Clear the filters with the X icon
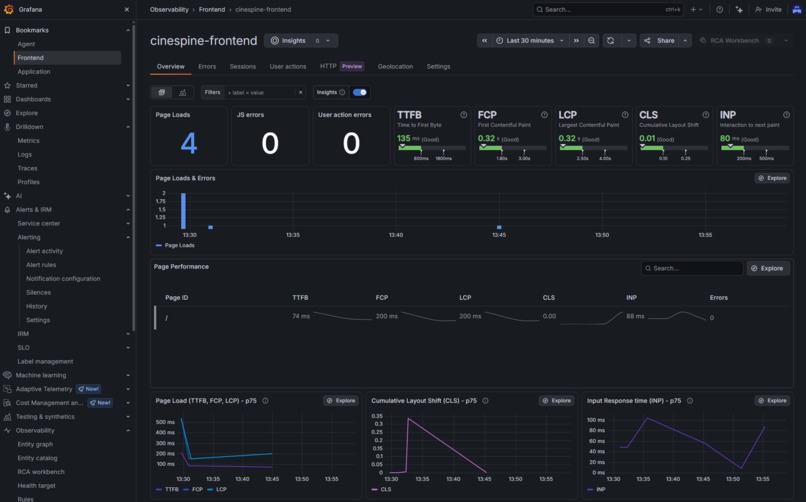The image size is (806, 502). (301, 92)
